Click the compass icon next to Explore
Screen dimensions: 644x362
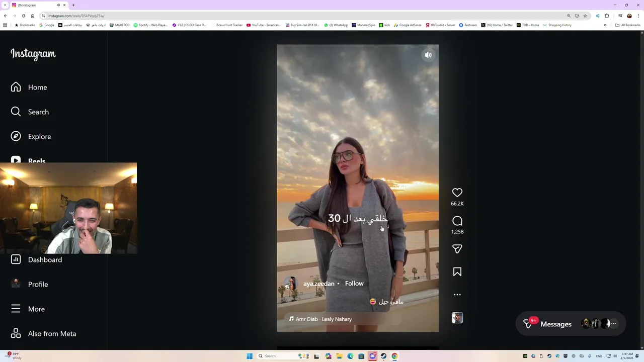click(16, 137)
